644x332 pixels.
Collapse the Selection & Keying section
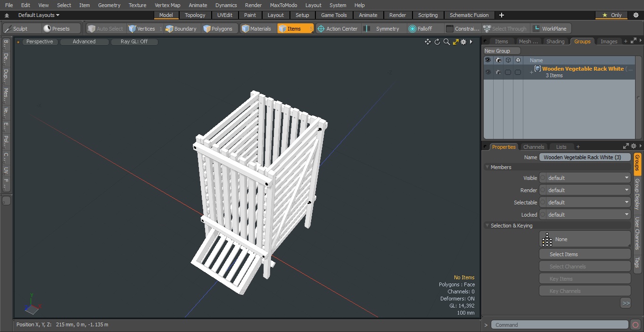(487, 226)
